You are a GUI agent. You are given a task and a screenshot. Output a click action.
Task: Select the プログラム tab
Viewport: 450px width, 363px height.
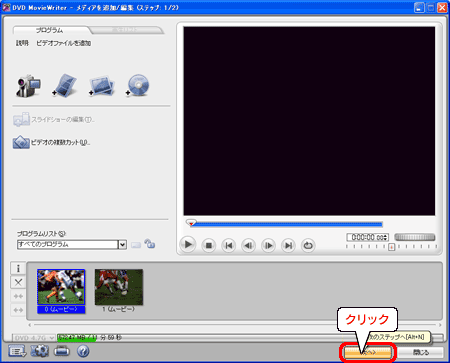tap(49, 30)
